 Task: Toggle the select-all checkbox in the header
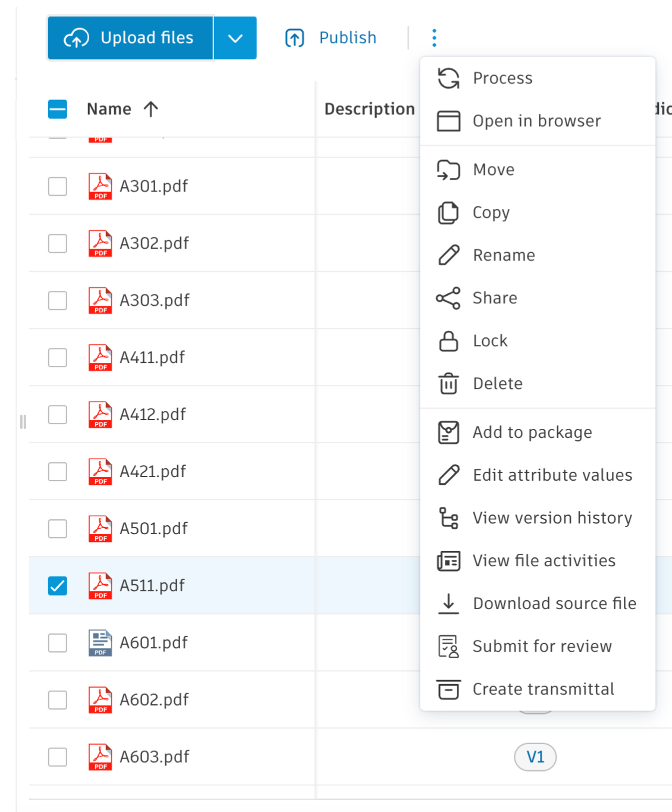tap(57, 109)
